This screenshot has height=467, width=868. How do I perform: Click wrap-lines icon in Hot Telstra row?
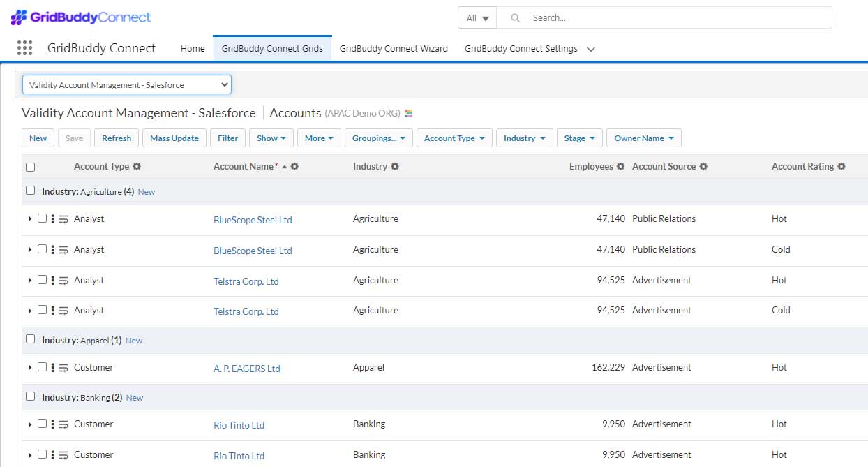coord(63,281)
